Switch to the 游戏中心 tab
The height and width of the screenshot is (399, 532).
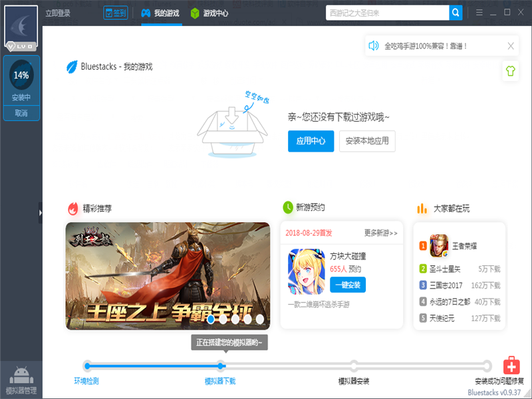pos(209,13)
